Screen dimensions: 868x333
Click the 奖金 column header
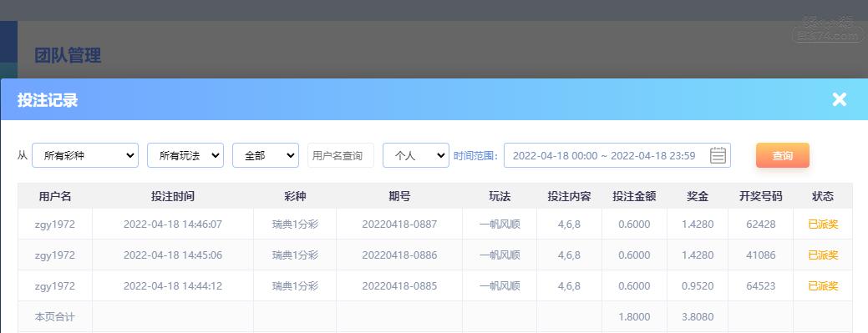click(698, 196)
